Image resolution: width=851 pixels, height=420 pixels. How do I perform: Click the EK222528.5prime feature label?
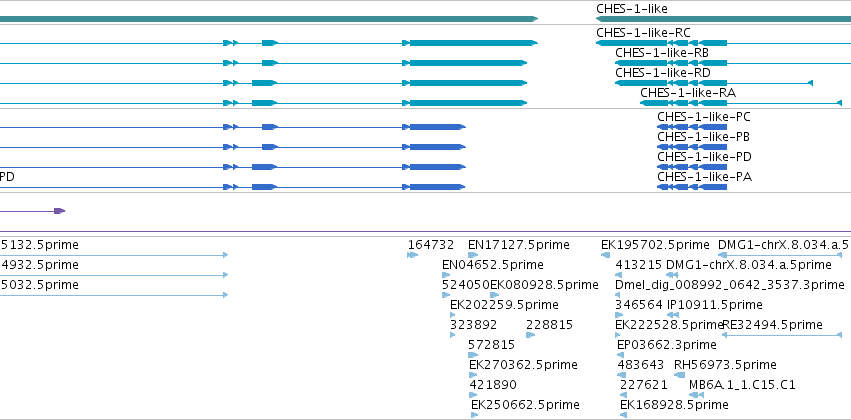670,325
